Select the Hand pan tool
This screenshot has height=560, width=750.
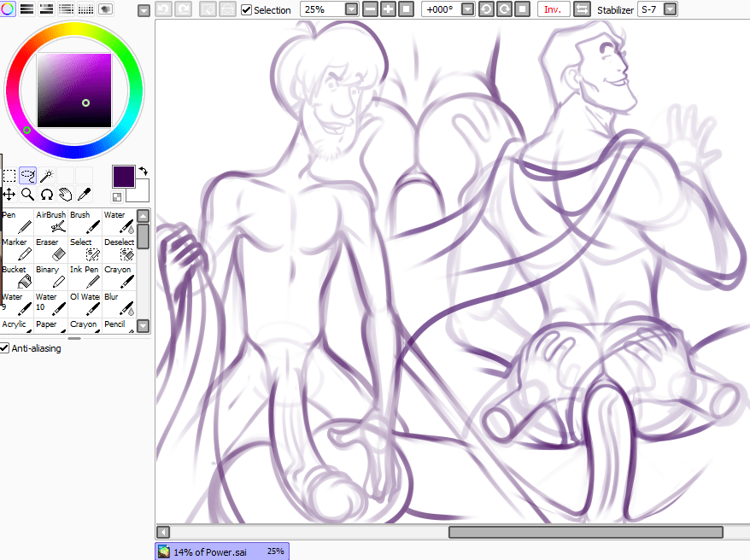coord(65,195)
